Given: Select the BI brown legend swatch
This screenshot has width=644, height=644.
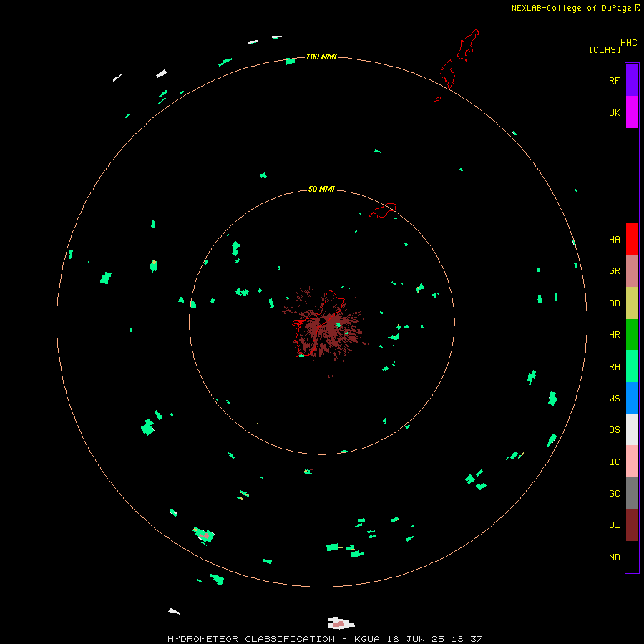Looking at the screenshot, I should pyautogui.click(x=632, y=525).
